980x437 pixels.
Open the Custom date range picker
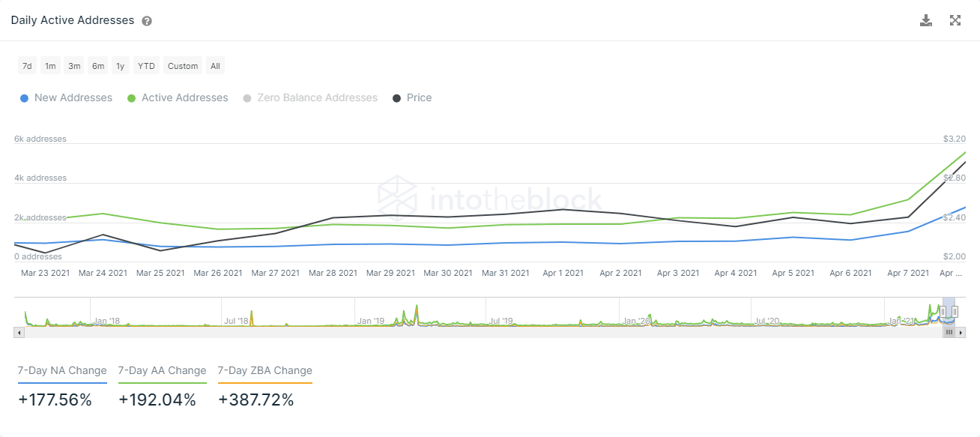[x=183, y=66]
